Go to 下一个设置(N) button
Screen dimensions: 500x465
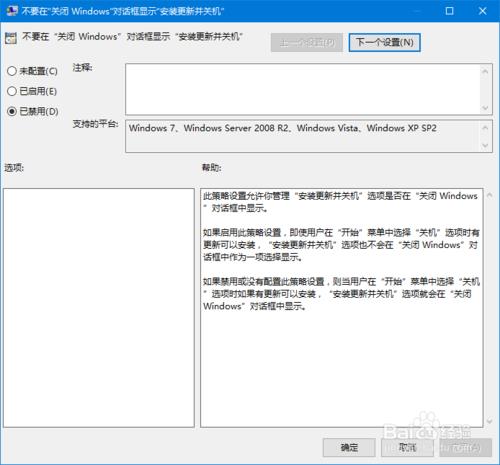point(384,42)
